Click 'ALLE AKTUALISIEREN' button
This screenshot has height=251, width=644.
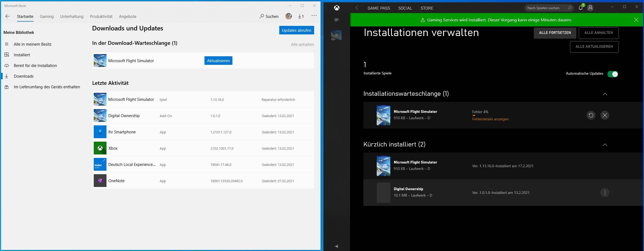point(594,47)
